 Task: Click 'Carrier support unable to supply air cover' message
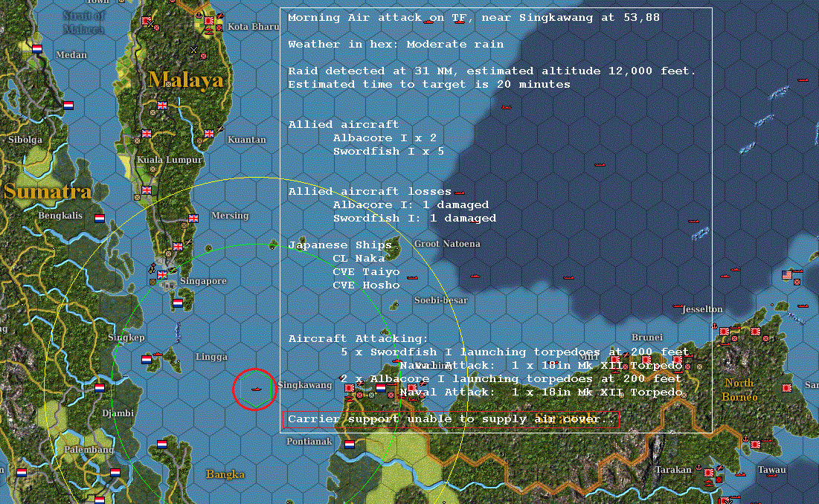[x=452, y=419]
